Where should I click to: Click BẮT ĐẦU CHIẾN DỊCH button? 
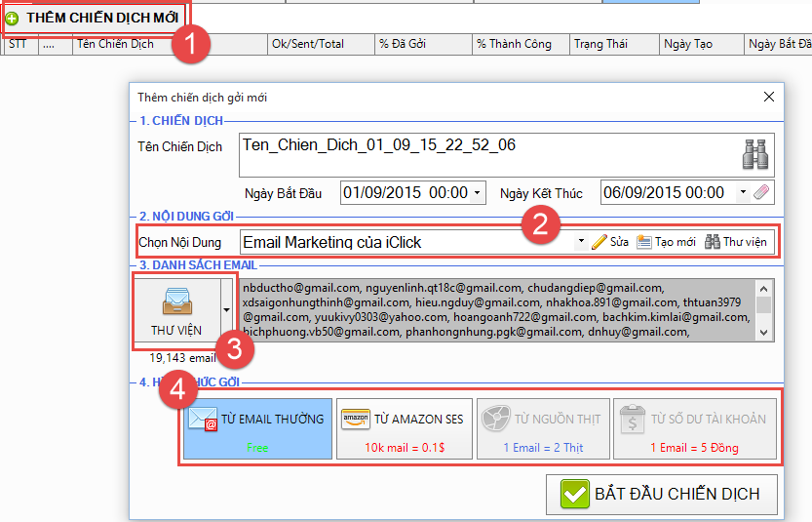point(661,494)
